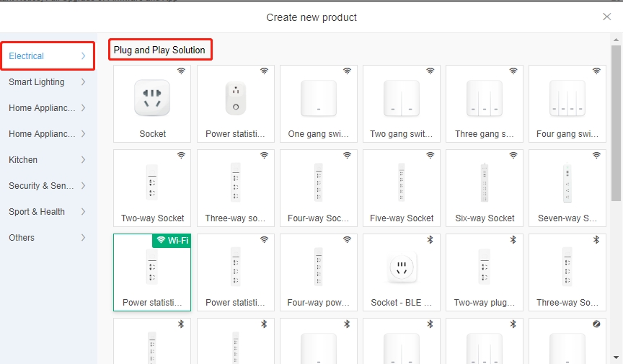623x364 pixels.
Task: Expand the Security & Sen... chevron
Action: pyautogui.click(x=84, y=185)
